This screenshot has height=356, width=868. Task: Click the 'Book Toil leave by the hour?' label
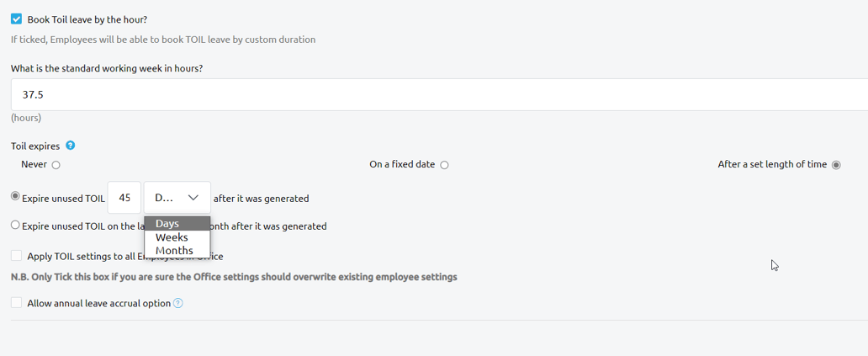(x=87, y=19)
